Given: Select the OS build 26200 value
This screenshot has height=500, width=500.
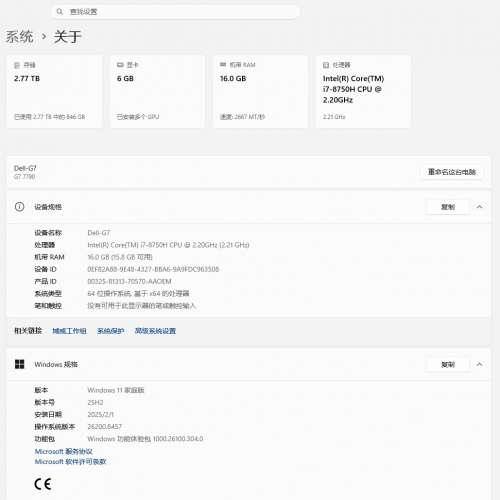Looking at the screenshot, I should (x=105, y=427).
